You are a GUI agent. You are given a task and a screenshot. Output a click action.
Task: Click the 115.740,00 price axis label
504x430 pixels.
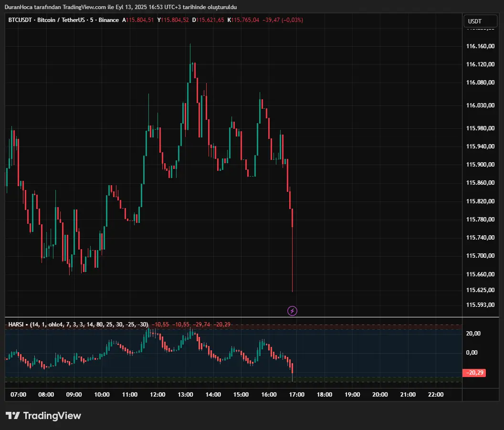(480, 238)
